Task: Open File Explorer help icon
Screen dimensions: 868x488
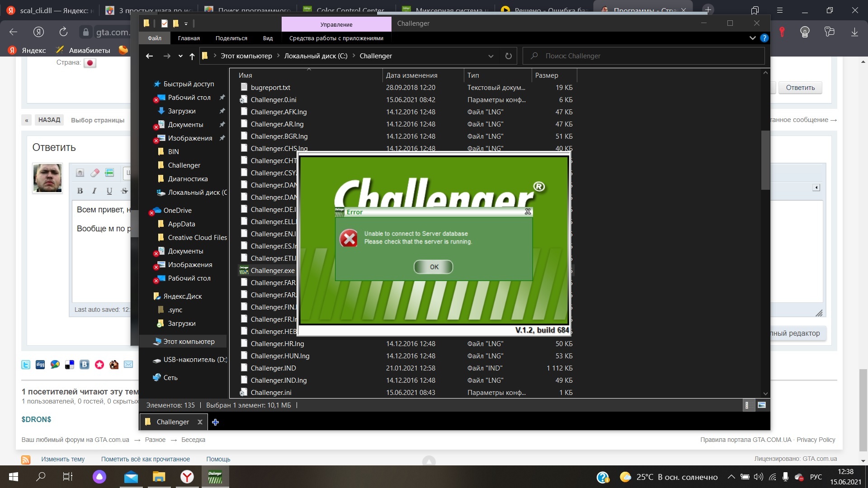Action: (764, 38)
